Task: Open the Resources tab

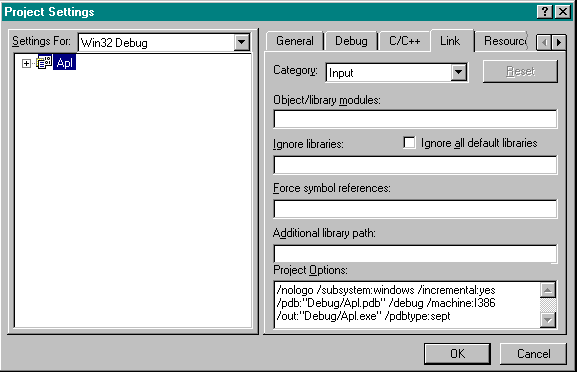Action: point(503,41)
